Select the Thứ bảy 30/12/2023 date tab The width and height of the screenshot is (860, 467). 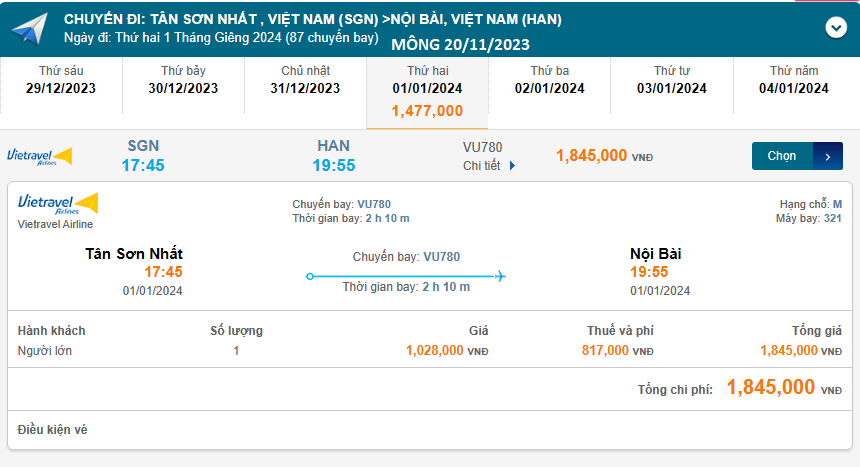(183, 80)
